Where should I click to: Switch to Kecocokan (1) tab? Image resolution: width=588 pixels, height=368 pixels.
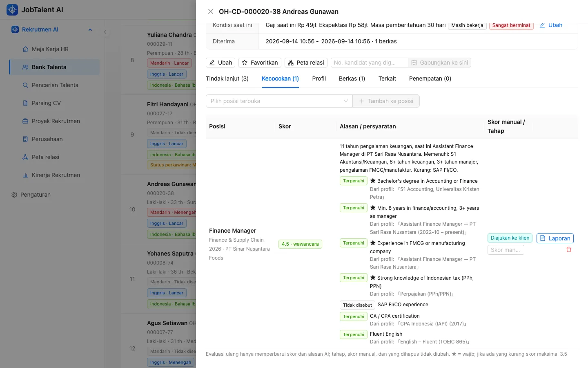tap(280, 79)
